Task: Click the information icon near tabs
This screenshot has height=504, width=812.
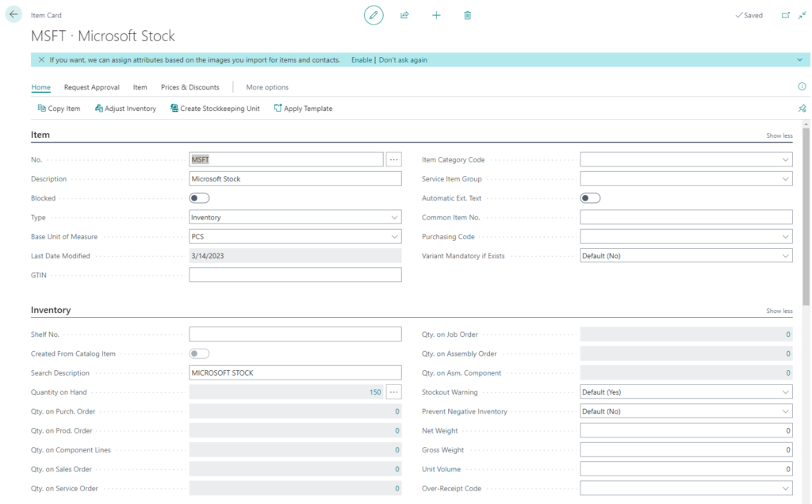Action: pos(802,87)
